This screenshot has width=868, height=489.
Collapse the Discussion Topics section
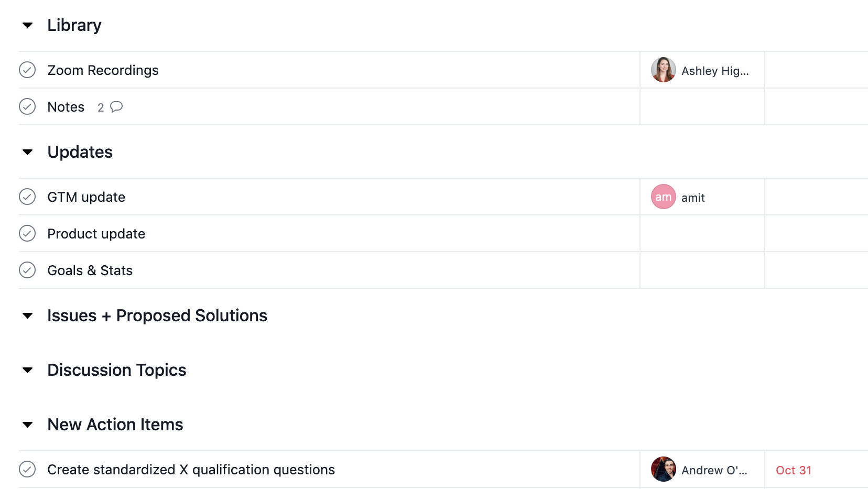28,370
